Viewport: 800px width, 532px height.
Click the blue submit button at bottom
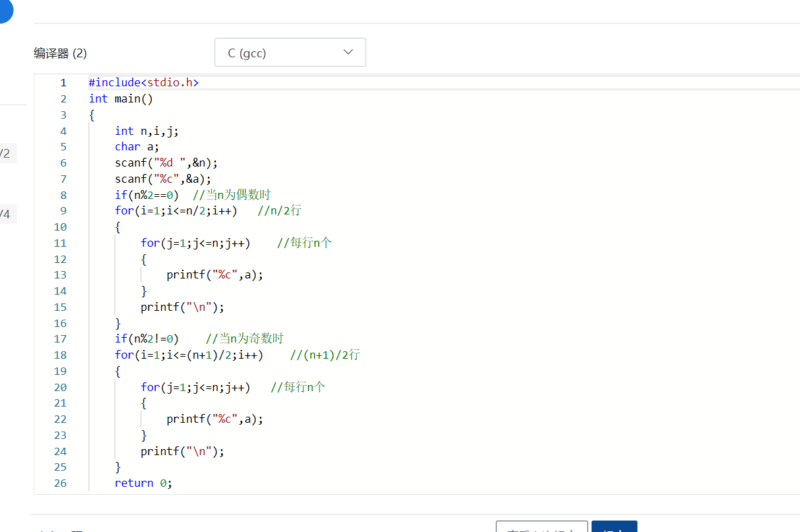tap(615, 527)
